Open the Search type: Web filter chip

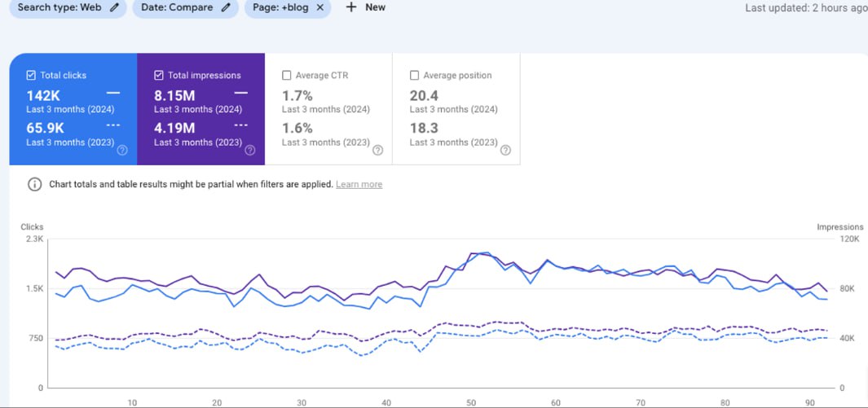[68, 7]
